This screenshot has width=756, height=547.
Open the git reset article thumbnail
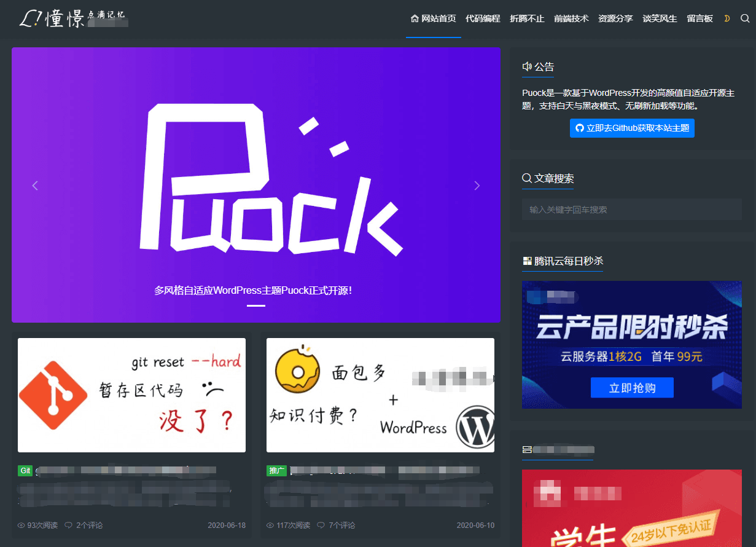(131, 395)
